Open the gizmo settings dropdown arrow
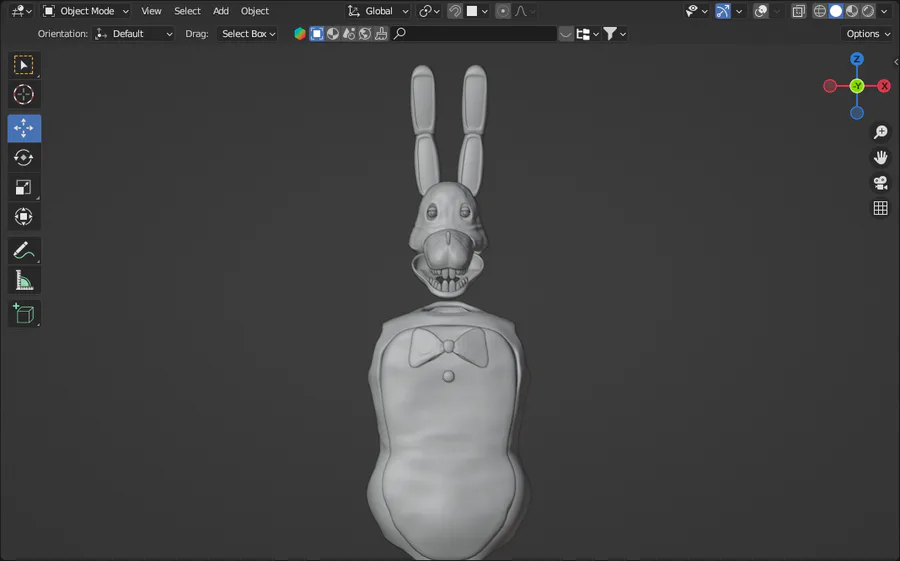900x561 pixels. click(739, 11)
